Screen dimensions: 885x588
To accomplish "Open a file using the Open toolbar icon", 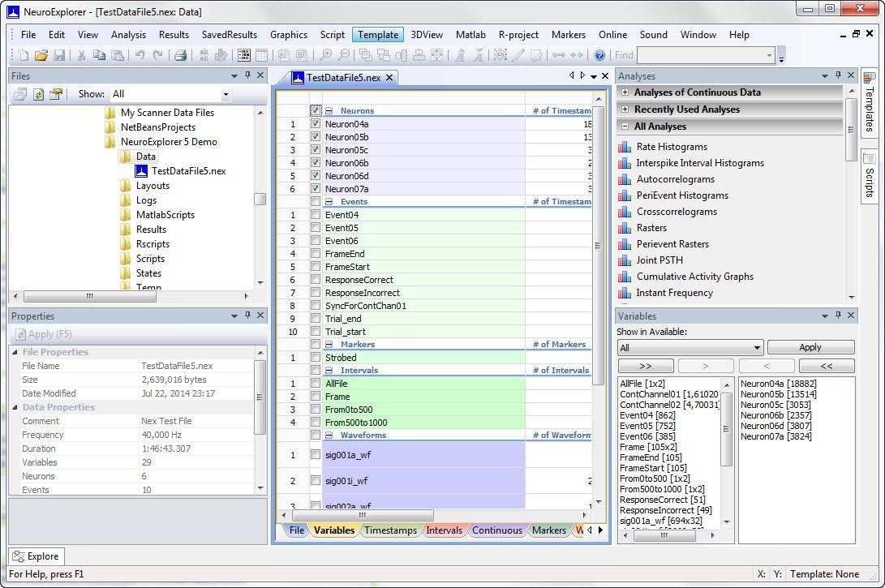I will tap(41, 54).
